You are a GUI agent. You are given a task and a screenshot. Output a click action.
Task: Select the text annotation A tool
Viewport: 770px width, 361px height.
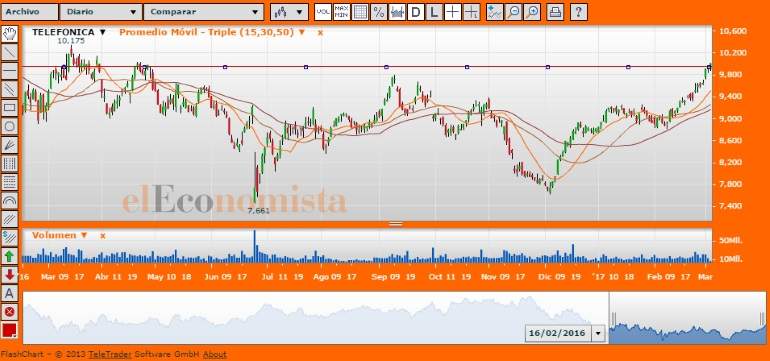click(x=9, y=293)
